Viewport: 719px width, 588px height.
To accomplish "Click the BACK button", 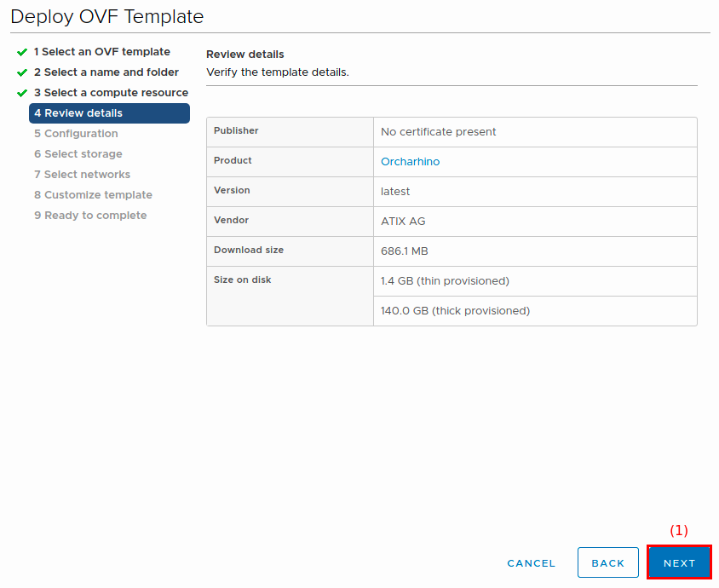I will (x=607, y=563).
